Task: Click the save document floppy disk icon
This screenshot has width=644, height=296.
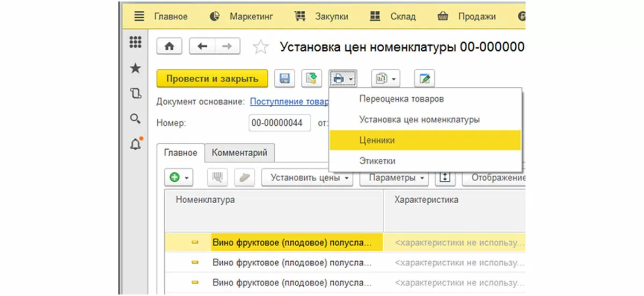Action: point(285,78)
